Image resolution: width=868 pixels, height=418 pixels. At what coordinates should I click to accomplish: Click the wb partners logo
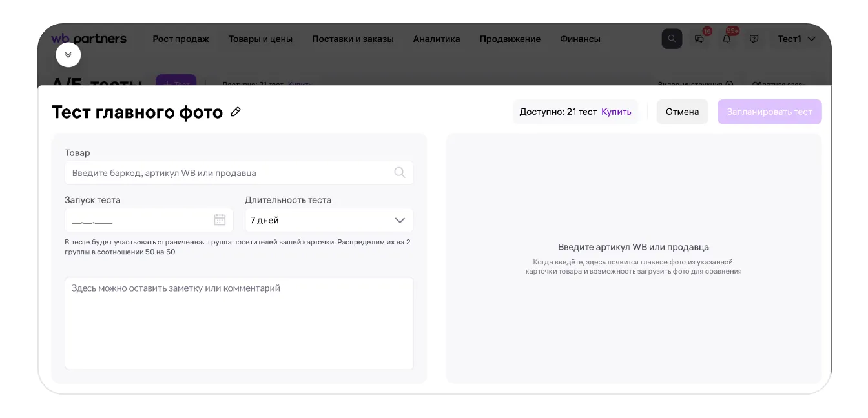[89, 39]
